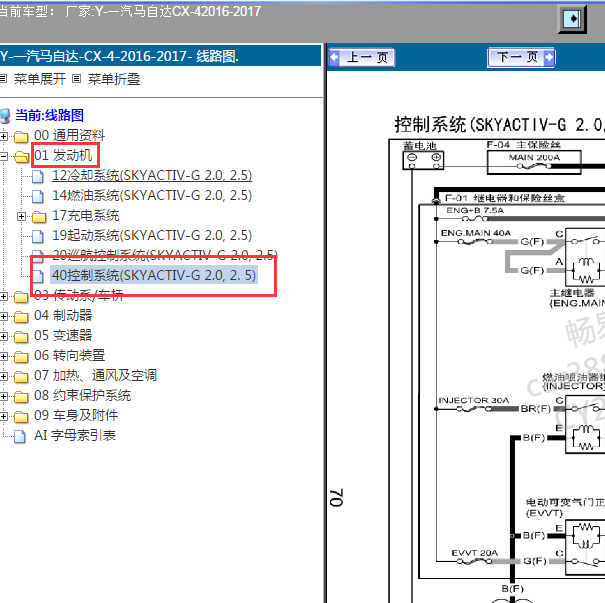
Task: Click the header title Y-一汽马自达-CX-4-2016-2017- 线路图
Action: click(x=120, y=56)
